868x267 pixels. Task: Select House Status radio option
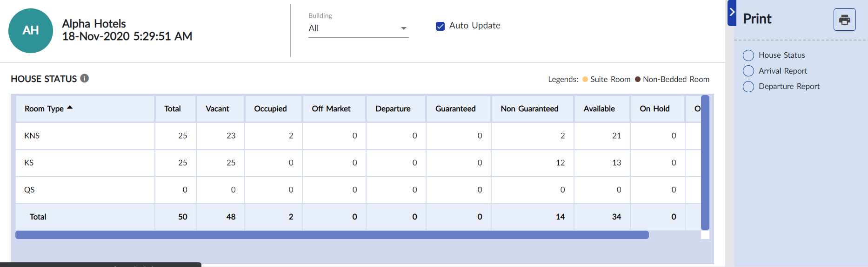(x=748, y=55)
